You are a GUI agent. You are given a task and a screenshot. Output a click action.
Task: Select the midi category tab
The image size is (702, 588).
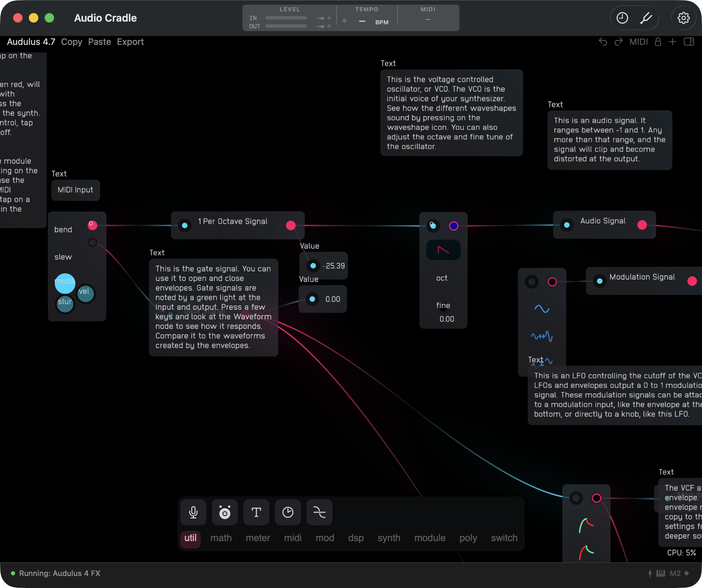tap(293, 538)
